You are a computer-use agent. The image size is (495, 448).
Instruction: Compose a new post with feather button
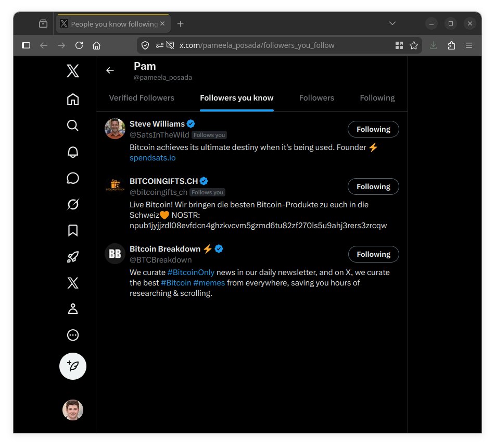point(72,366)
